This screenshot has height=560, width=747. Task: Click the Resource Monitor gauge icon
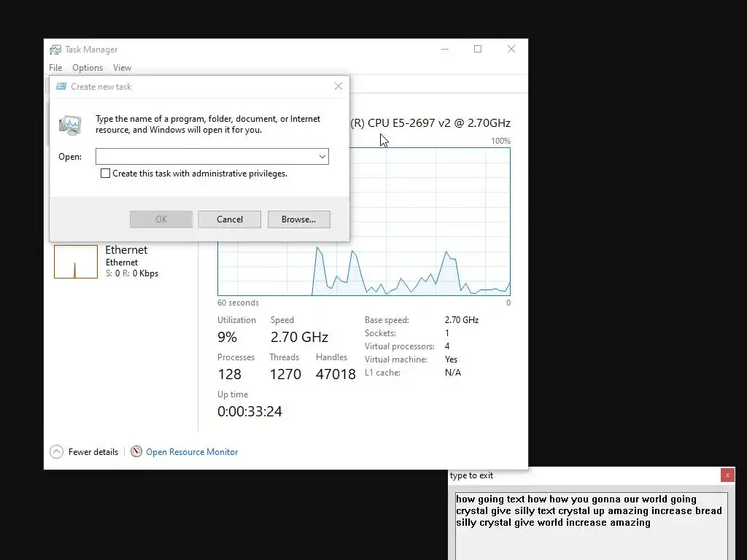click(136, 451)
